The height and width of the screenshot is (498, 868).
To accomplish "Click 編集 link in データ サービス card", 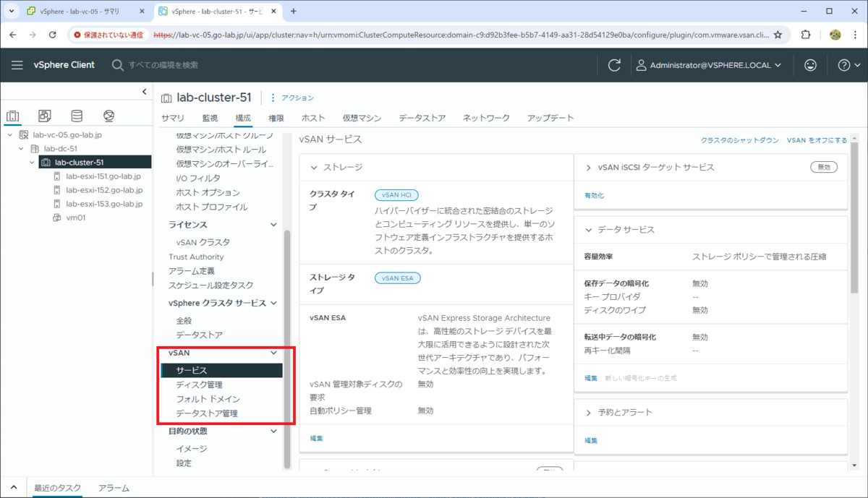I will pyautogui.click(x=591, y=378).
